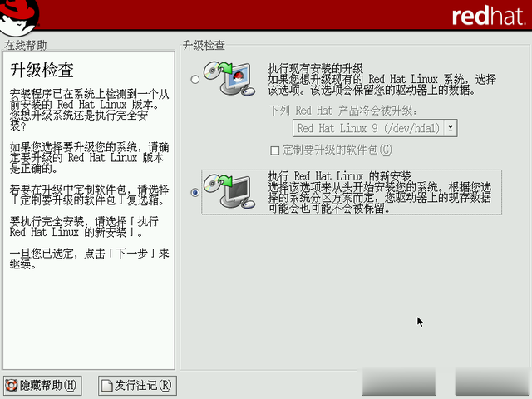532x399 pixels.
Task: Open the Red Hat Linux 9 (/dev/hda1) dropdown arrow
Action: [x=451, y=128]
